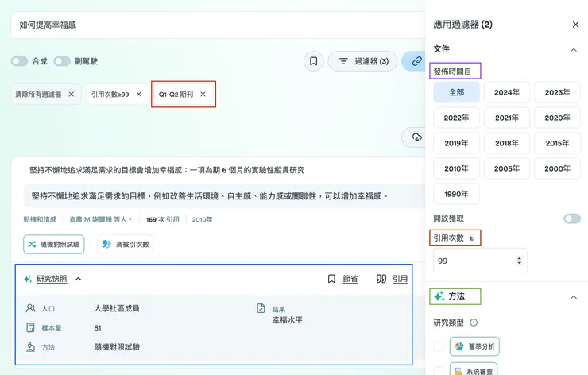The height and width of the screenshot is (375, 588).
Task: Click the author 肯農·M·謝爾頓 等人
Action: [99, 220]
